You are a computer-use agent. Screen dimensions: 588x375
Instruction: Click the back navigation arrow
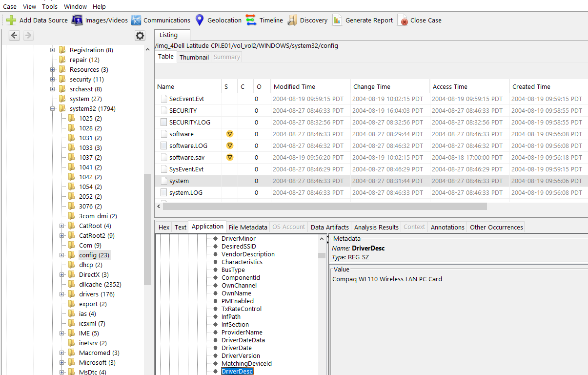(x=14, y=35)
